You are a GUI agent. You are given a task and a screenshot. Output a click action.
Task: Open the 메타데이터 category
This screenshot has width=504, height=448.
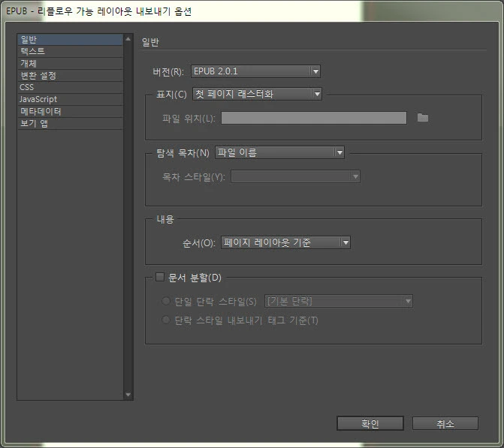[70, 112]
